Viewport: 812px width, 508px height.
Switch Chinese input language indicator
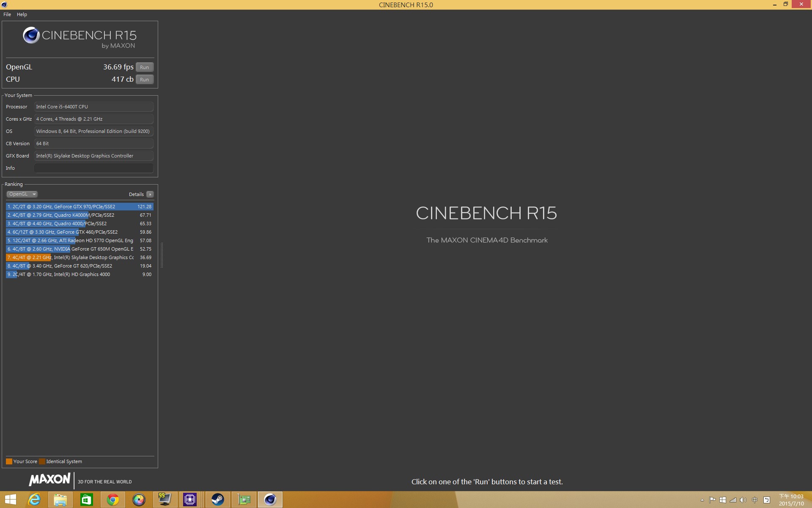[x=755, y=500]
